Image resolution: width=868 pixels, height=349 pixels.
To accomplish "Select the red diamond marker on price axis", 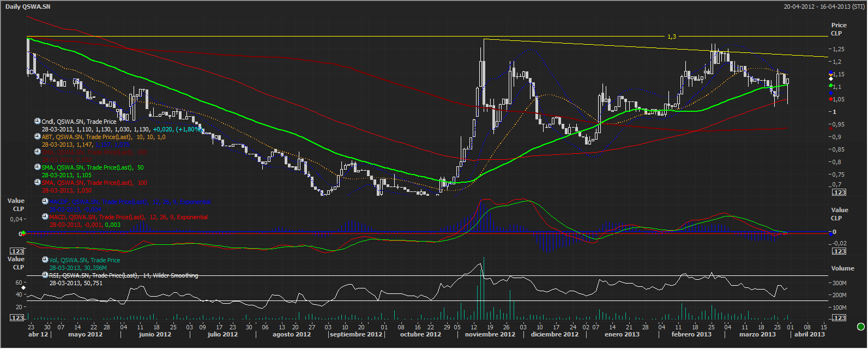I will 830,99.
